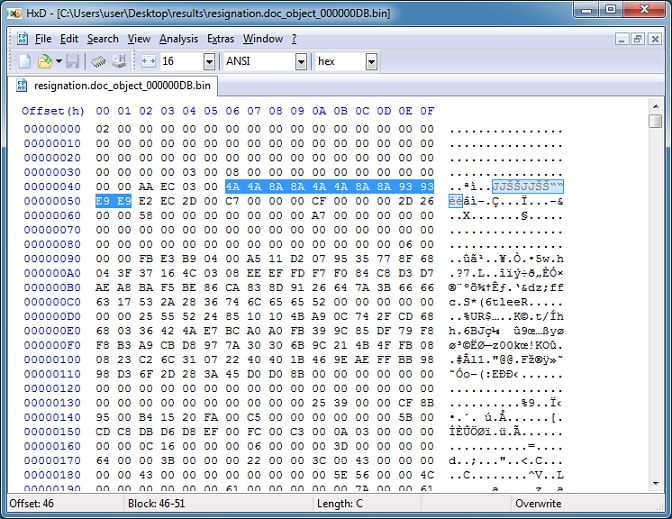The image size is (672, 519).
Task: Open the Analysis menu
Action: point(179,39)
